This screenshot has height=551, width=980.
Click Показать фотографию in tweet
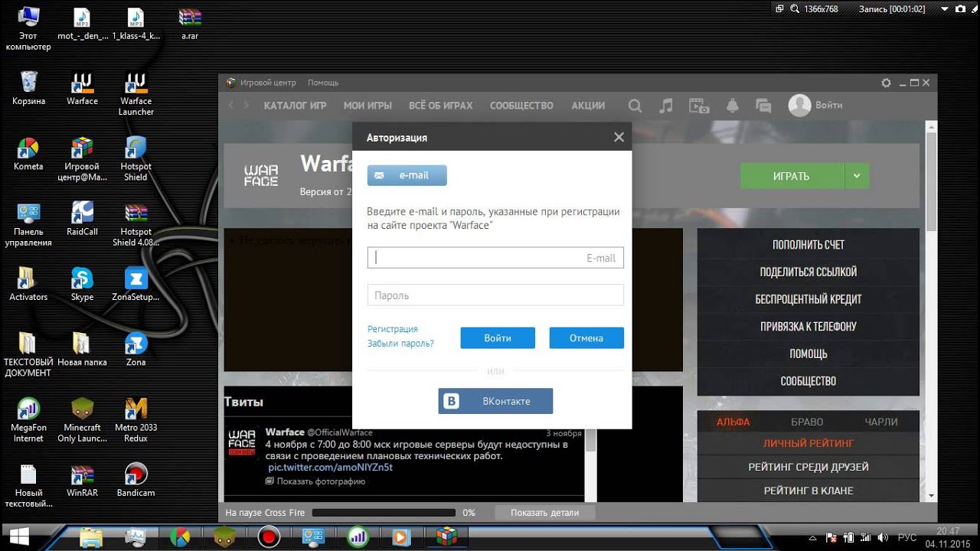click(x=315, y=481)
